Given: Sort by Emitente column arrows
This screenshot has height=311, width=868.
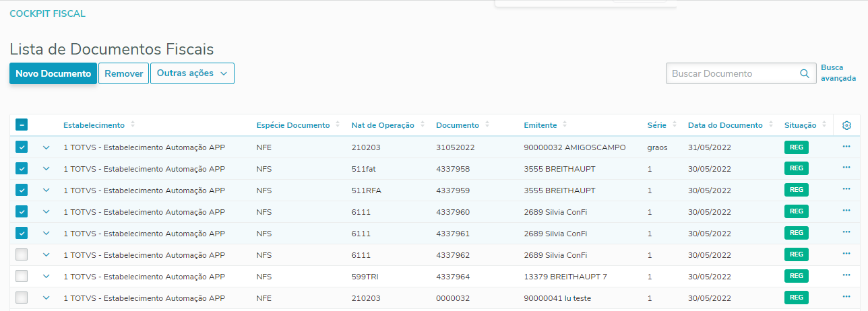Looking at the screenshot, I should 565,125.
